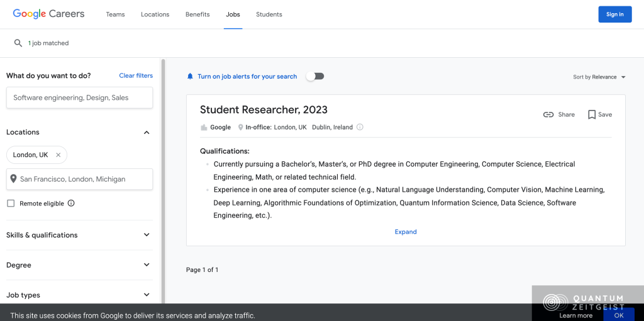Check the Remote eligible checkbox

coord(11,204)
